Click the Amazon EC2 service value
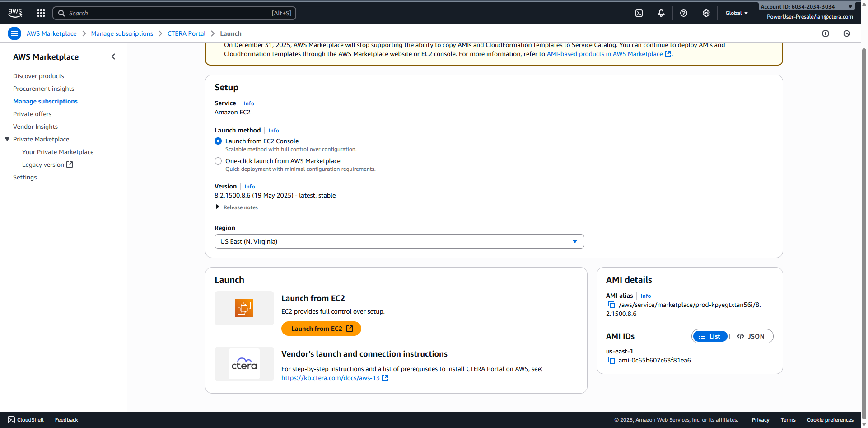The width and height of the screenshot is (868, 428). tap(232, 112)
